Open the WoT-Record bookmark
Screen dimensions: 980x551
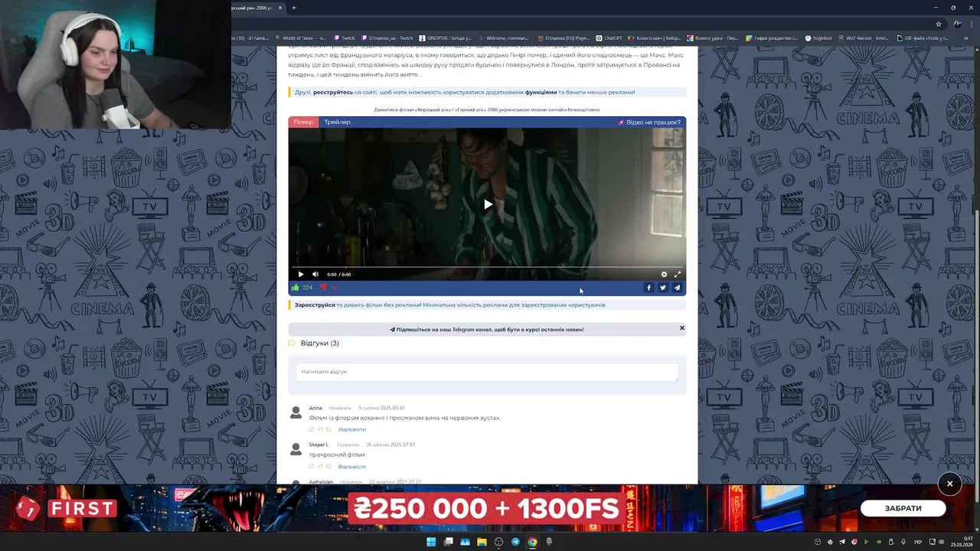tap(864, 38)
